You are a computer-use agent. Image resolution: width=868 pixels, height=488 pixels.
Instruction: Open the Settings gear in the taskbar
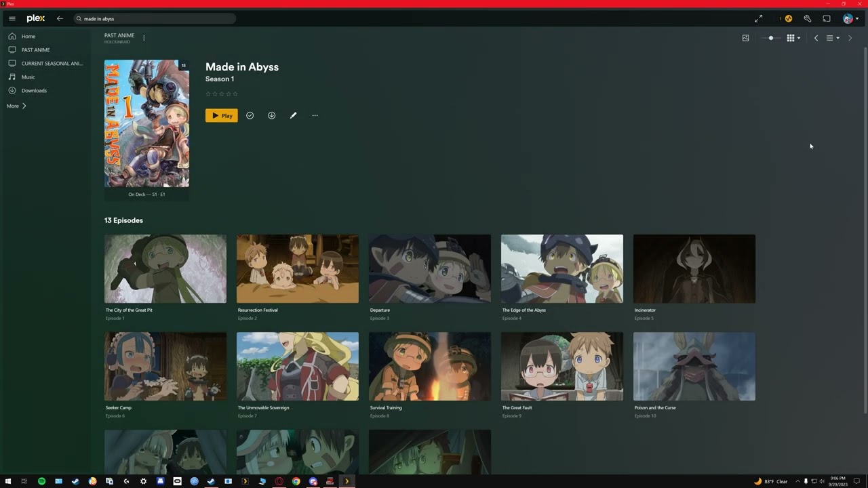143,481
